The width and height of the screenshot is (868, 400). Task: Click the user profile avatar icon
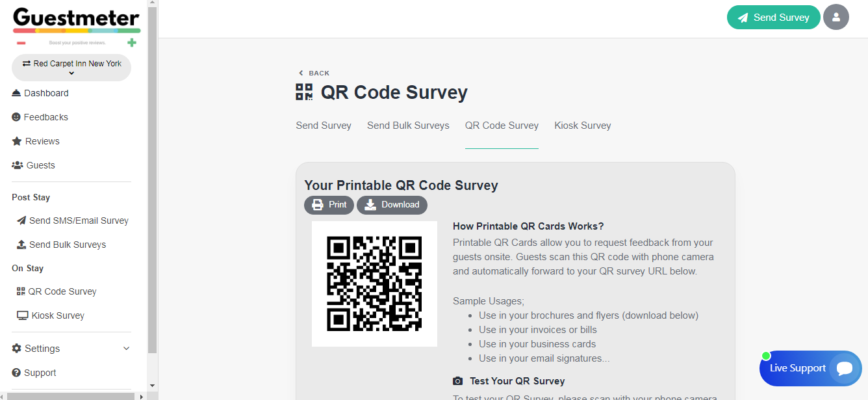coord(836,18)
